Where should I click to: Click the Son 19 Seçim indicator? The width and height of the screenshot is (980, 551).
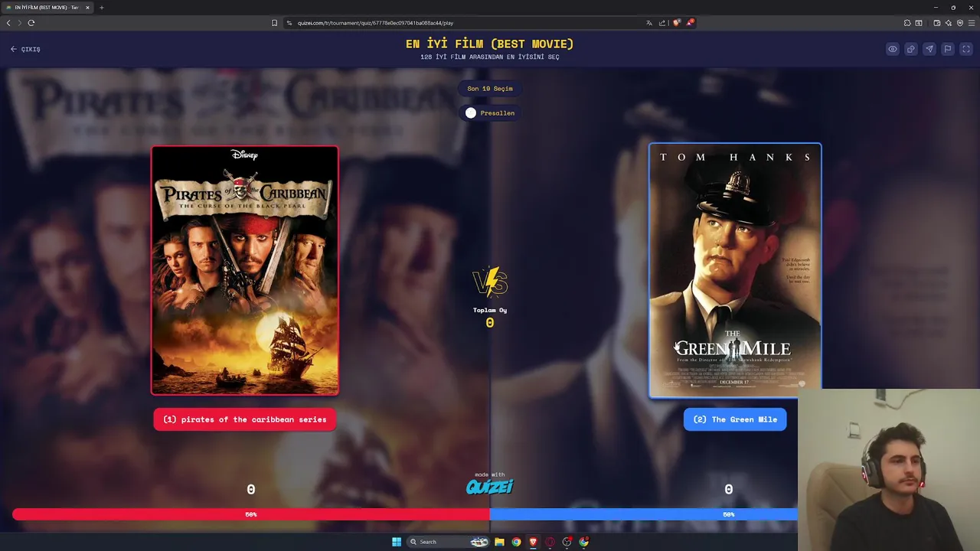point(490,89)
